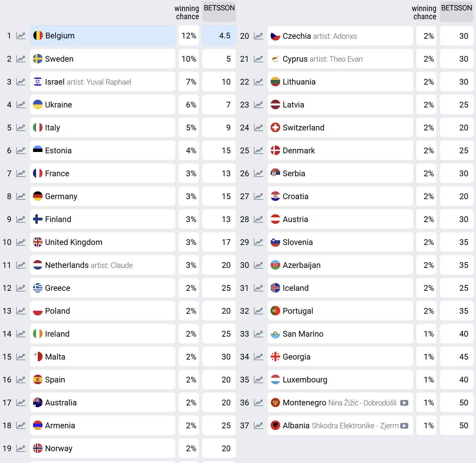Play the Montenegro song video icon

click(404, 403)
